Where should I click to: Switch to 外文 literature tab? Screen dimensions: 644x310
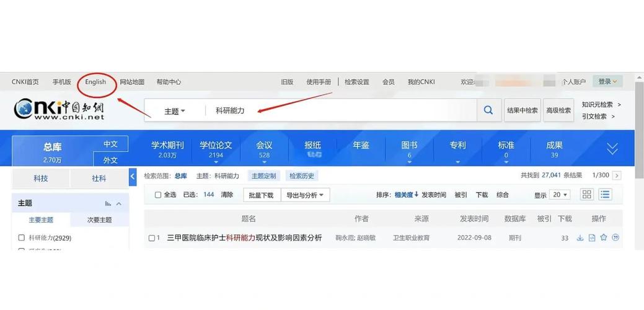click(110, 160)
